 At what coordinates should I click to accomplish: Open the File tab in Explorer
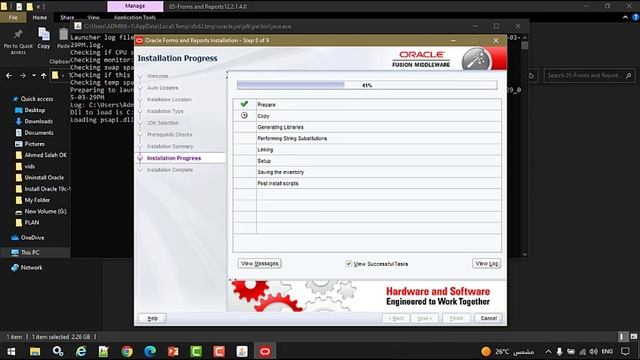[13, 18]
